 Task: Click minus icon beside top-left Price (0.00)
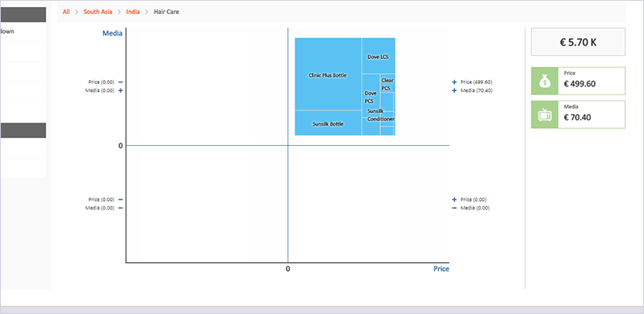[x=120, y=82]
